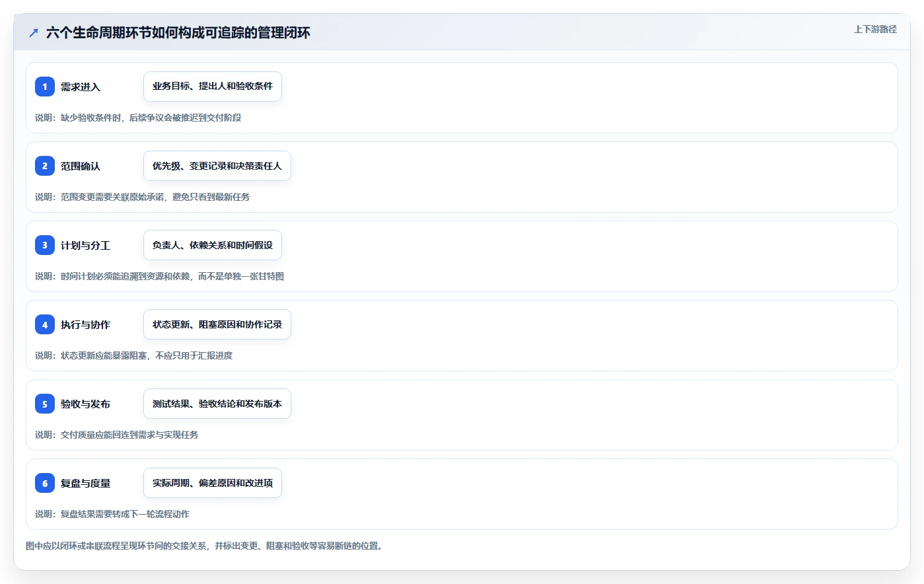Image resolution: width=924 pixels, height=584 pixels.
Task: Click step number badge 1
Action: [45, 87]
